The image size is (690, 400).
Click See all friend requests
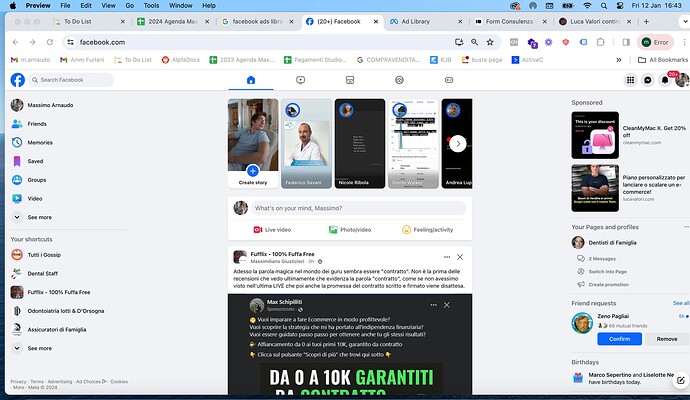click(x=681, y=303)
